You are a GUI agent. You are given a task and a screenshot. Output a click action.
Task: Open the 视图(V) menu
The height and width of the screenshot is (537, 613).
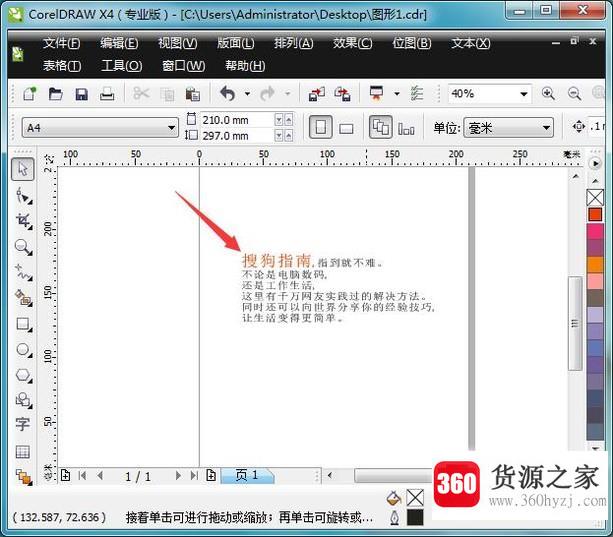(x=178, y=43)
